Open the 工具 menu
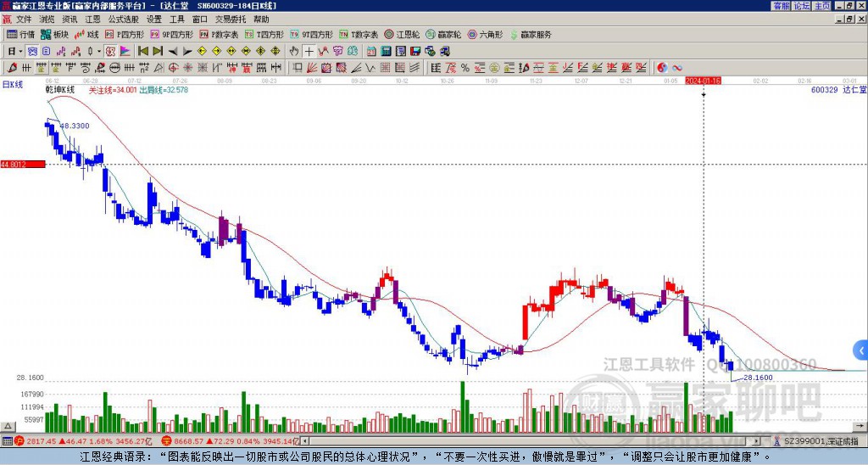The height and width of the screenshot is (465, 868). coord(176,20)
